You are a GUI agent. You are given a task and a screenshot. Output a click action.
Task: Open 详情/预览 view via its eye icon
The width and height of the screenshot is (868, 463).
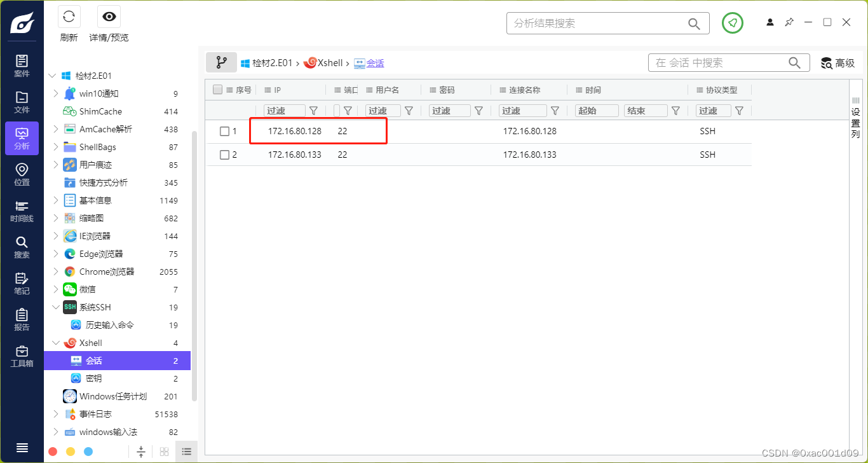[x=108, y=16]
